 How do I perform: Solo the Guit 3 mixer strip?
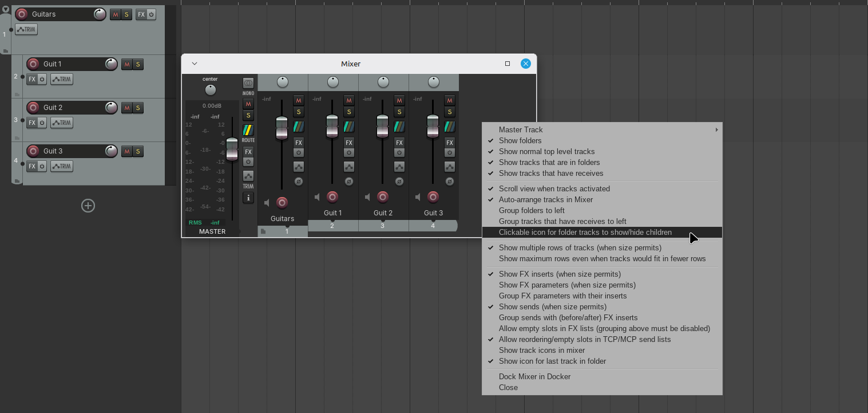tap(450, 112)
